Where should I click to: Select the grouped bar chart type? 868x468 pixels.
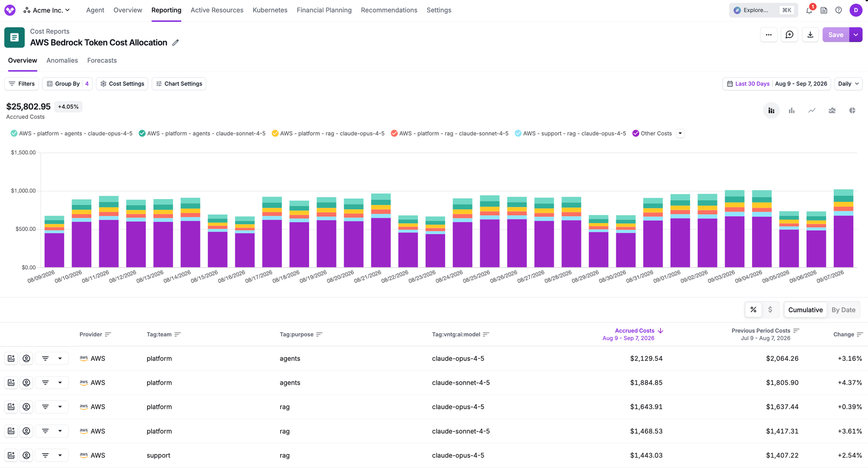coord(792,110)
